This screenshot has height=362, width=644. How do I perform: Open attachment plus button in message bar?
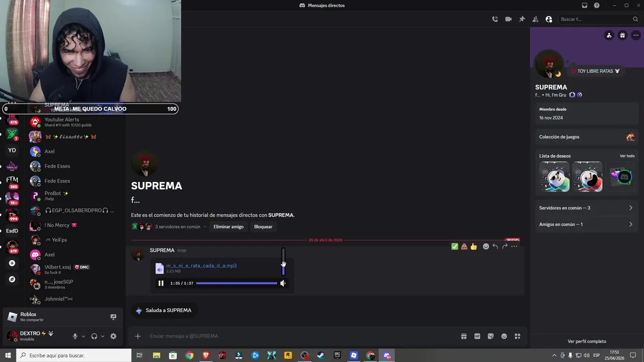tap(138, 336)
